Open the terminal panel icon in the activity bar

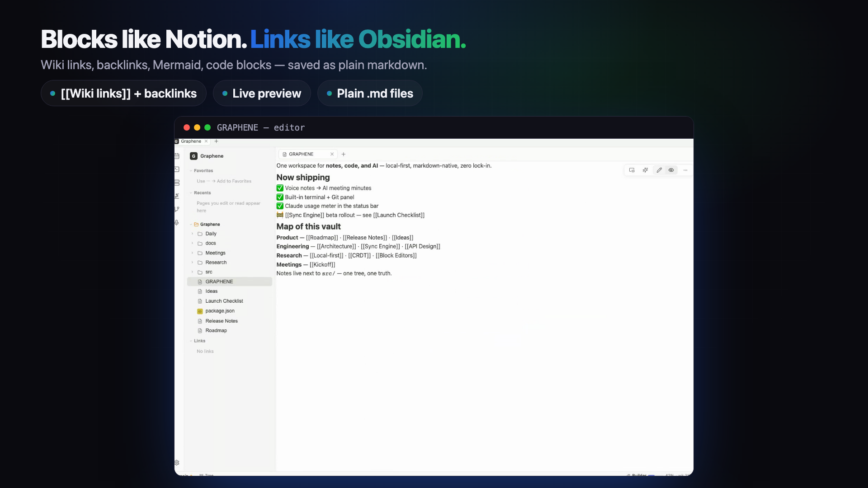tap(177, 169)
